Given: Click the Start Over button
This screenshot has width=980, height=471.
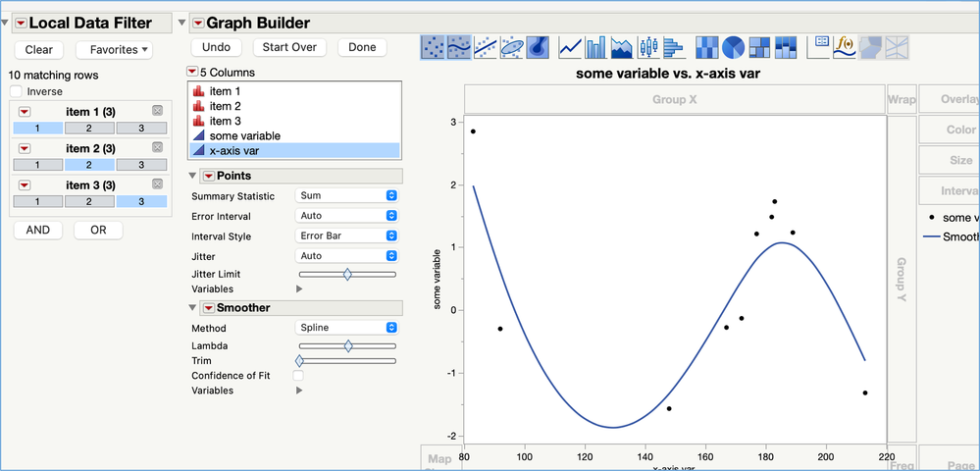Looking at the screenshot, I should (289, 47).
